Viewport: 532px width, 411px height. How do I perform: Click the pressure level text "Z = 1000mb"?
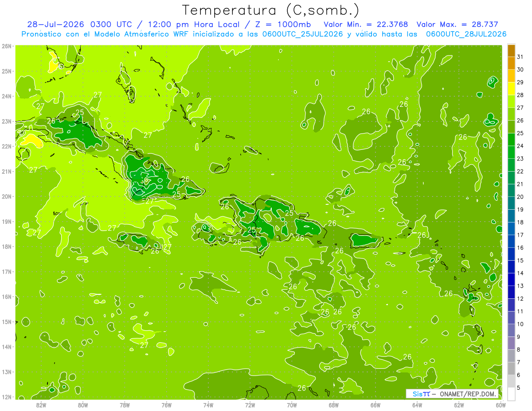coord(283,24)
